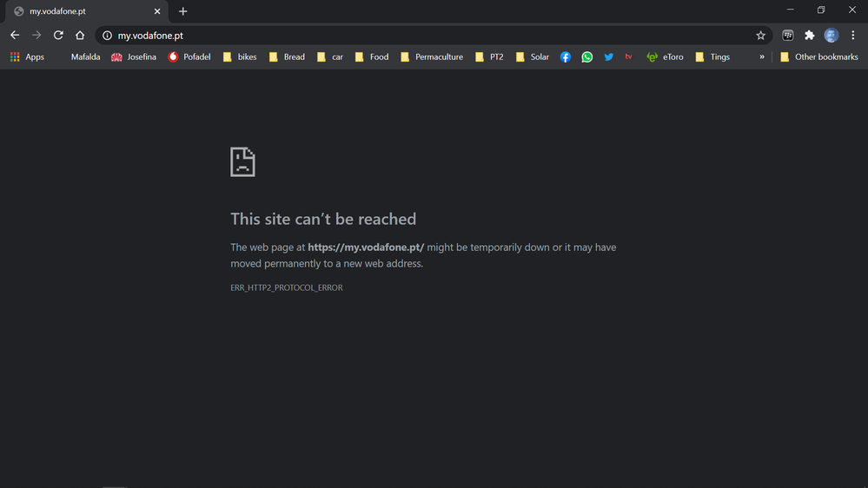Open the user profile avatar
Image resolution: width=868 pixels, height=488 pixels.
832,36
